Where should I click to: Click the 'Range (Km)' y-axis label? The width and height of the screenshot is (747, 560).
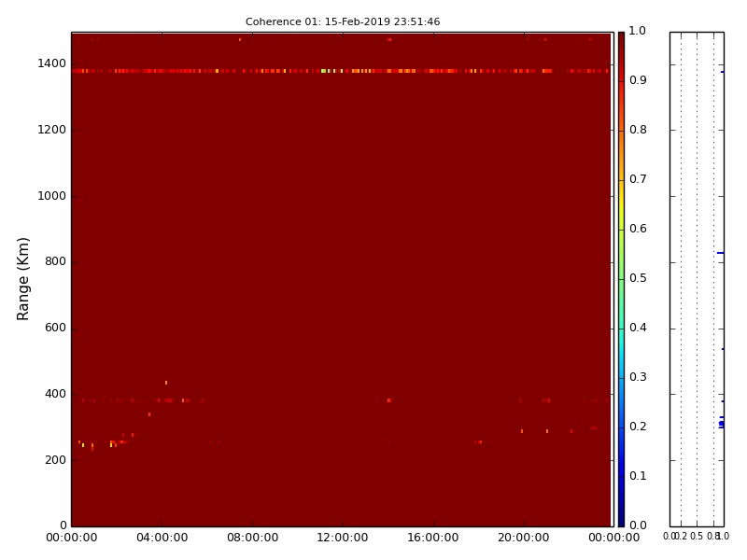pos(22,279)
